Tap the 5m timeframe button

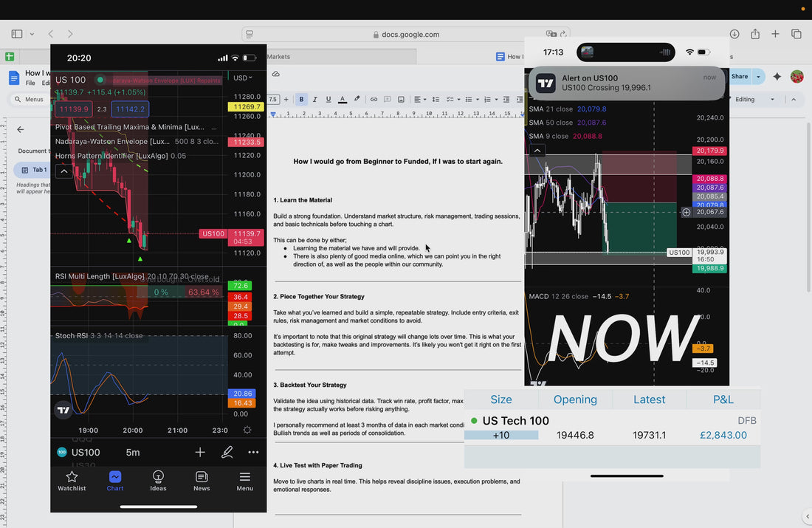pos(133,452)
